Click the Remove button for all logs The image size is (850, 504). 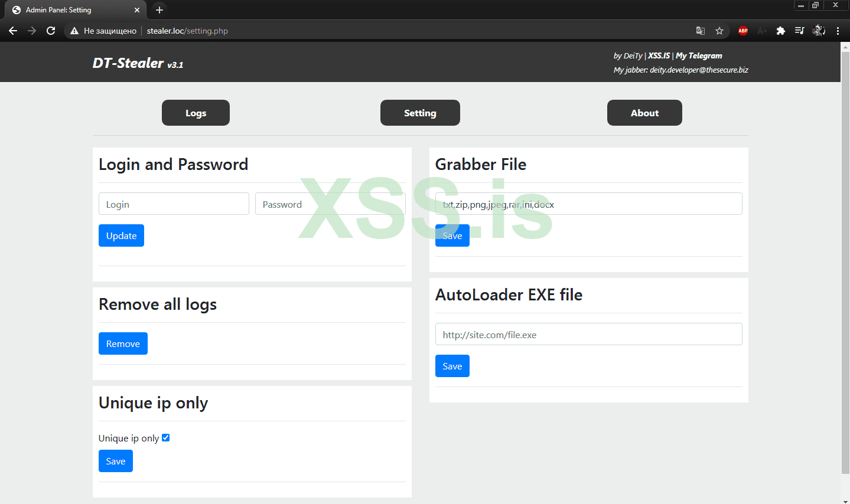(123, 343)
